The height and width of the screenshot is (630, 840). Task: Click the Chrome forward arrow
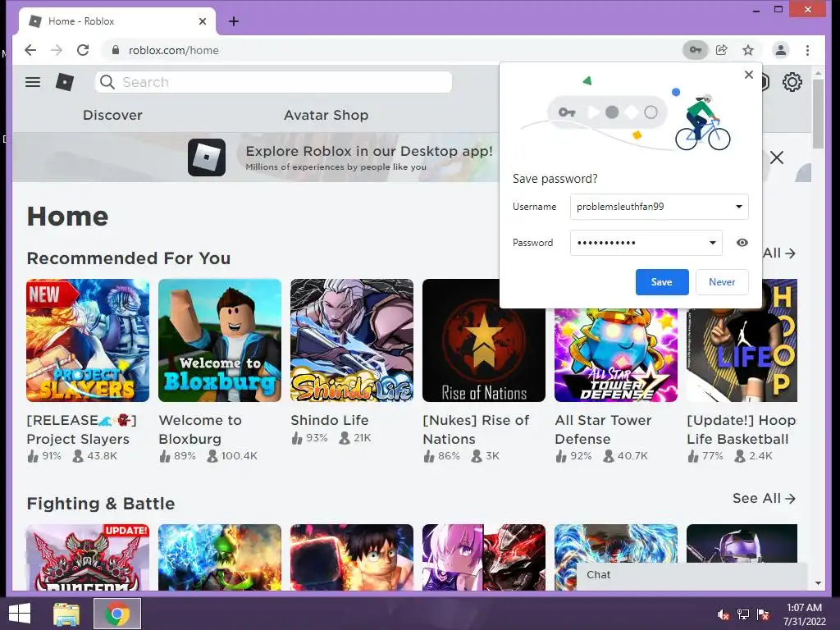point(57,50)
